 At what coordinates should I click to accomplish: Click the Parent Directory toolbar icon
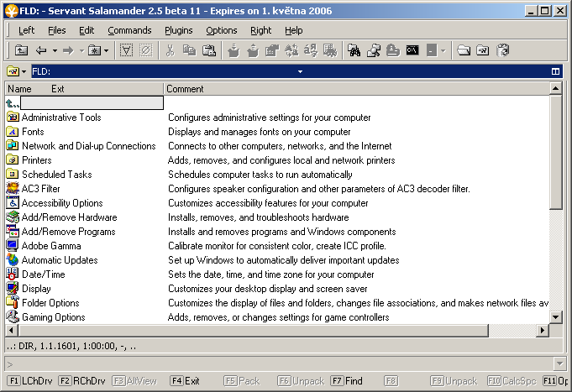21,50
